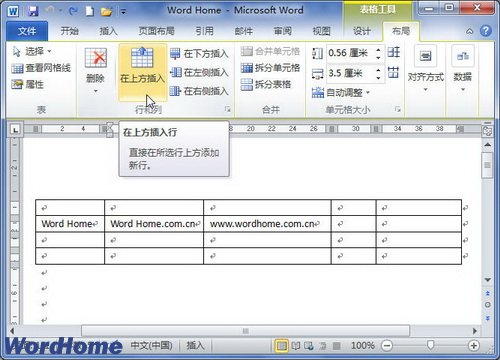The width and height of the screenshot is (500, 360).
Task: Toggle View Gridlines (查看网格线)
Action: (x=41, y=68)
